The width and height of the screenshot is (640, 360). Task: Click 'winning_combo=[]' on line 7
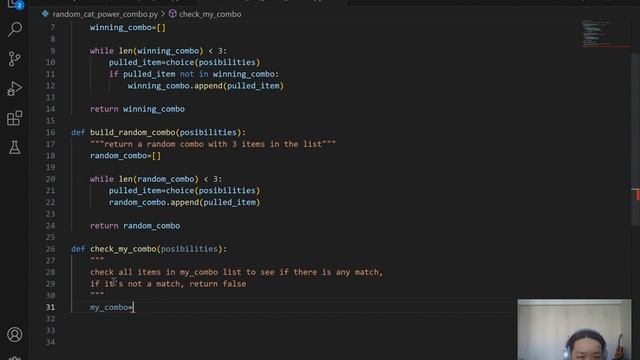[x=128, y=27]
